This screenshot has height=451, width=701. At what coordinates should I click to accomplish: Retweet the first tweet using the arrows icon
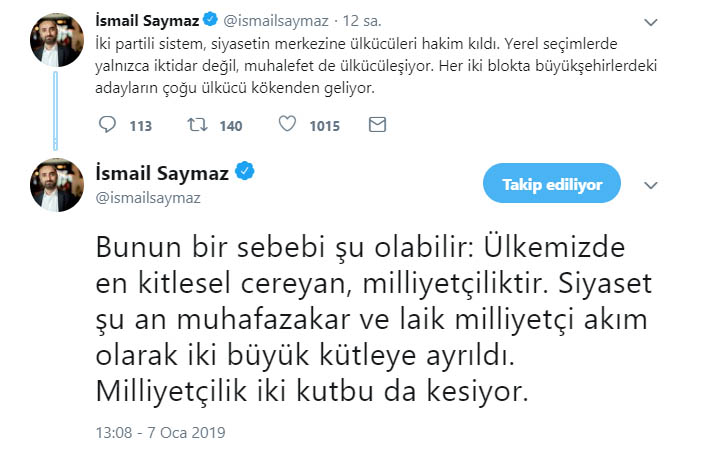[x=197, y=126]
